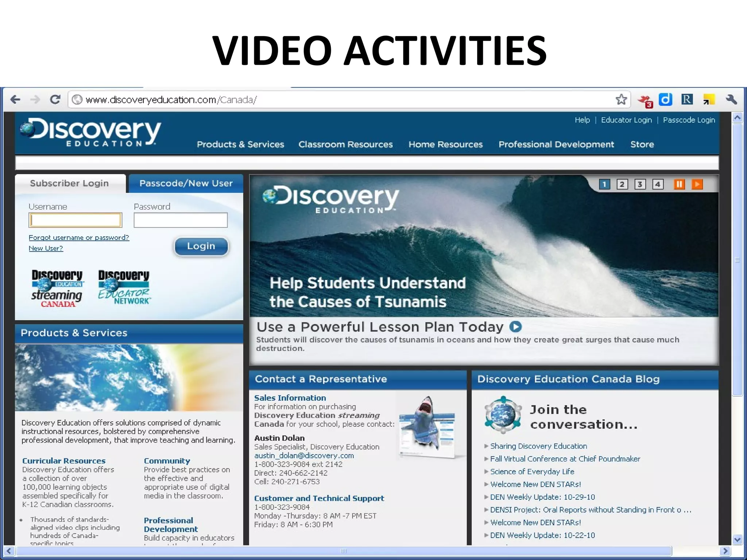Open the Curricular Resources heading link
This screenshot has height=560, width=747.
[64, 461]
